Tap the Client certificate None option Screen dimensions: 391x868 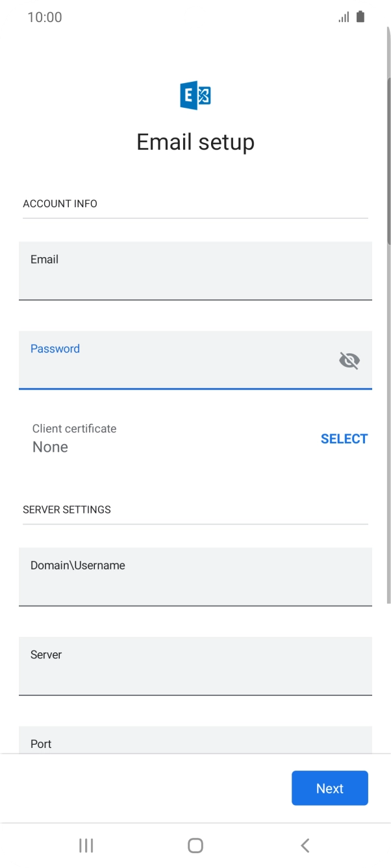[74, 438]
